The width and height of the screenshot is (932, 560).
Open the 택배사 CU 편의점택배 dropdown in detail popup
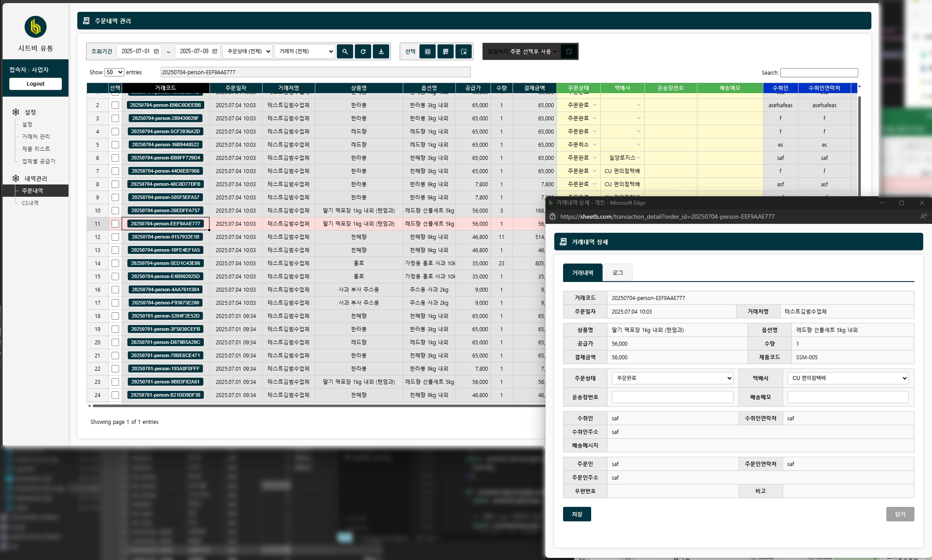848,378
